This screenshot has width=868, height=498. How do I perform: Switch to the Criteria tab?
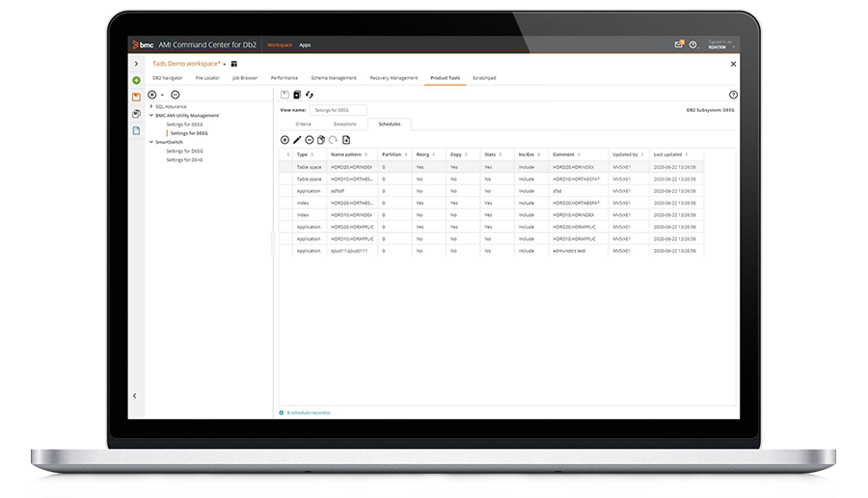pyautogui.click(x=303, y=124)
